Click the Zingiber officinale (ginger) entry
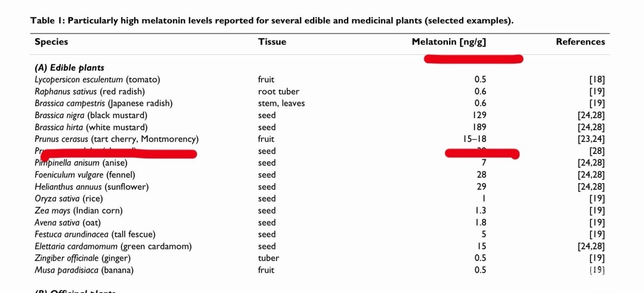This screenshot has height=293, width=644. pyautogui.click(x=82, y=258)
